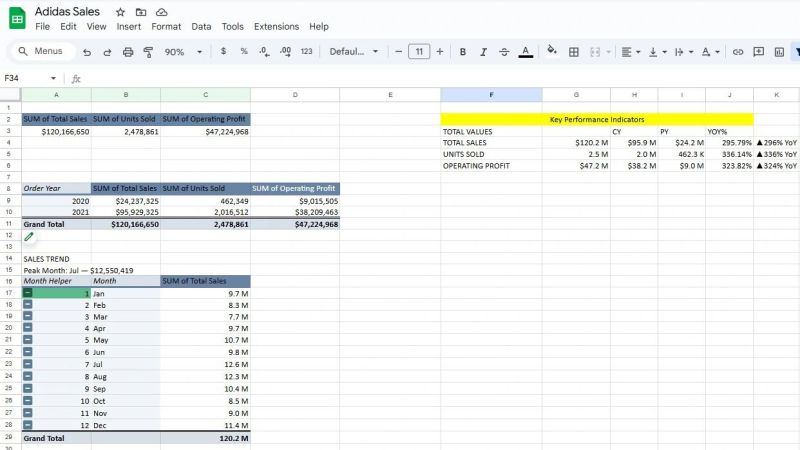Toggle strikethrough formatting
Viewport: 800px width, 450px height.
tap(504, 52)
